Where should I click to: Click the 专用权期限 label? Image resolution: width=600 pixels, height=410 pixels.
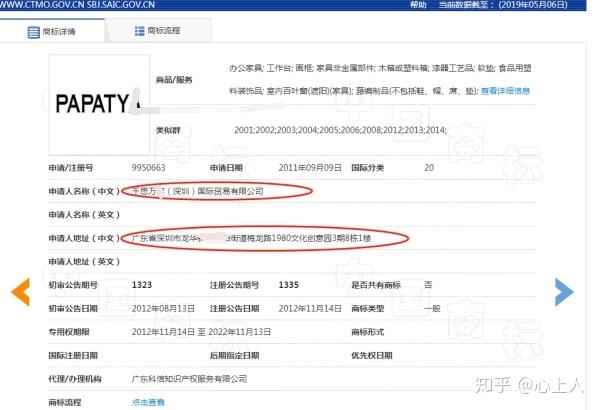pos(69,332)
